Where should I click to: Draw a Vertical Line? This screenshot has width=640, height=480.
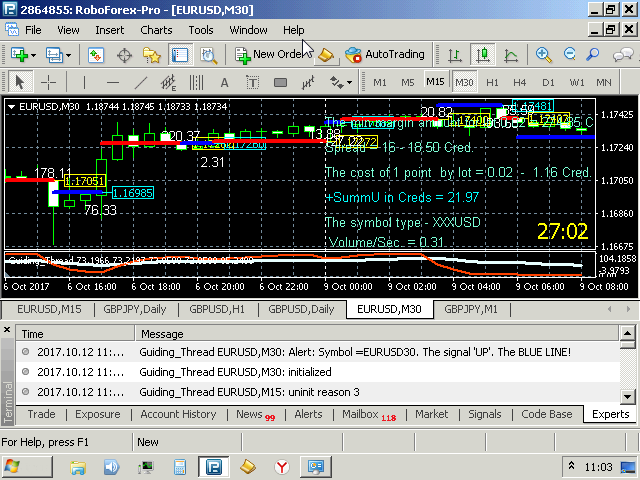pyautogui.click(x=84, y=82)
